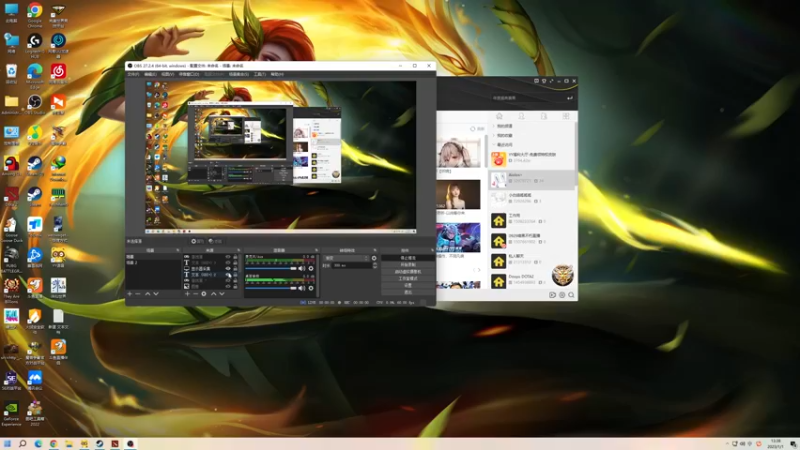
Task: Open settings gear for the second mixer channel
Action: 311,288
